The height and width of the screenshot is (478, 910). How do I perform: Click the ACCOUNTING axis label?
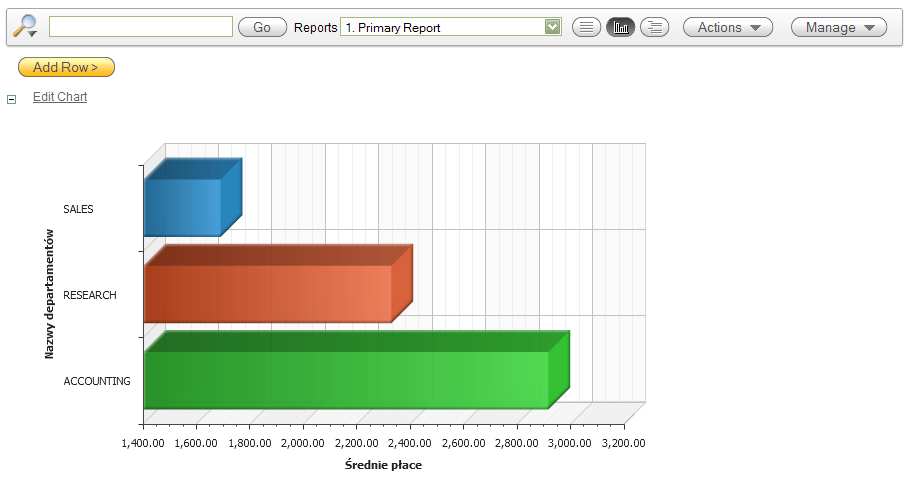click(x=97, y=381)
